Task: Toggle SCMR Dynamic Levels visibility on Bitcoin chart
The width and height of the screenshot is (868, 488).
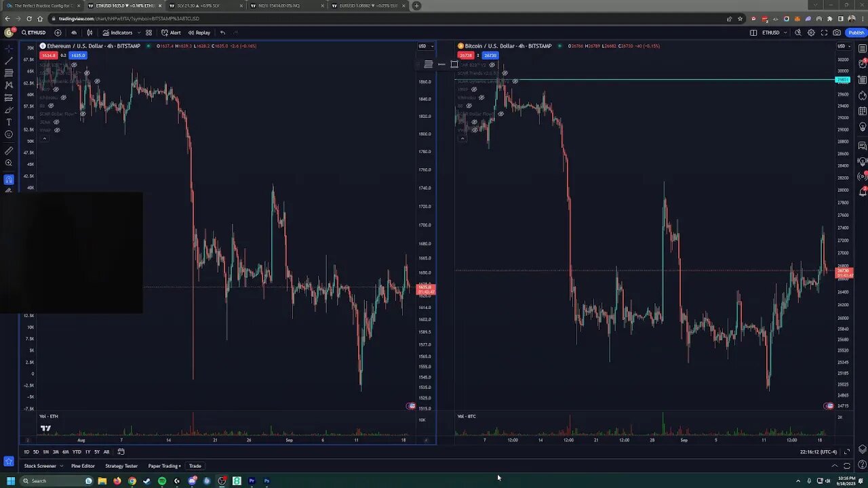Action: click(515, 81)
